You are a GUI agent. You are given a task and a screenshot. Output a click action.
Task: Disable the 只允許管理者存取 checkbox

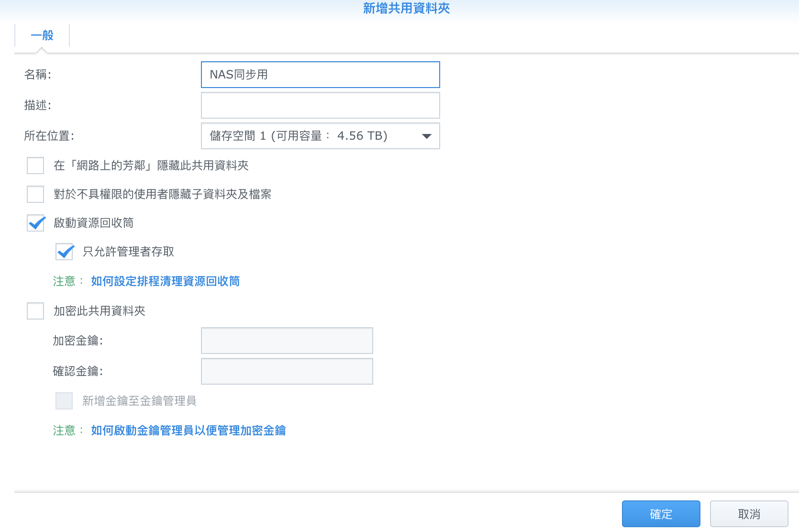(65, 252)
